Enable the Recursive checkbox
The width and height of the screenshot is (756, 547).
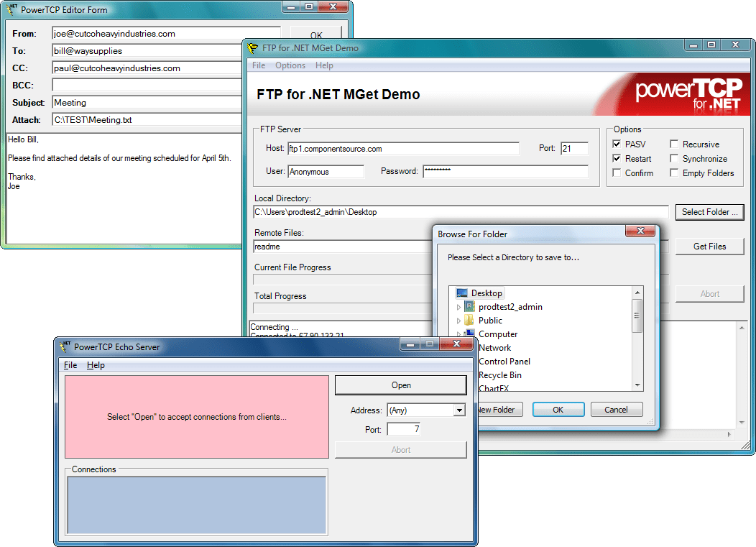pyautogui.click(x=674, y=144)
